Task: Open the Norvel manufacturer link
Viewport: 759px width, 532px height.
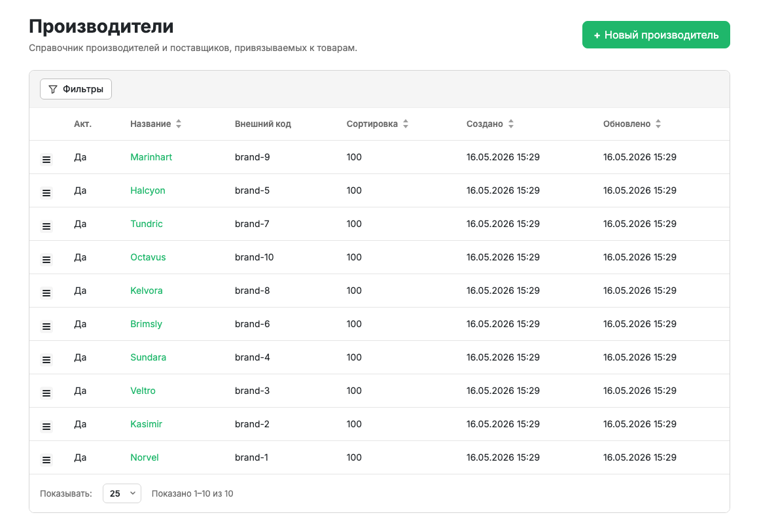Action: coord(144,457)
